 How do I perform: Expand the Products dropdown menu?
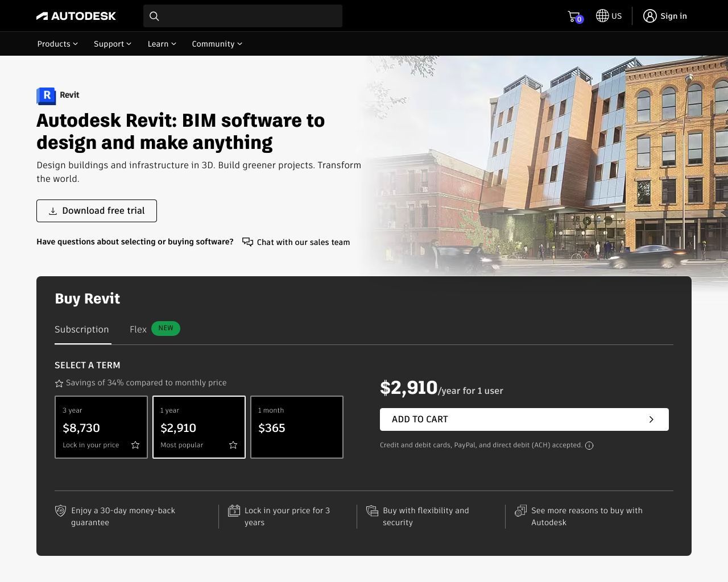57,44
